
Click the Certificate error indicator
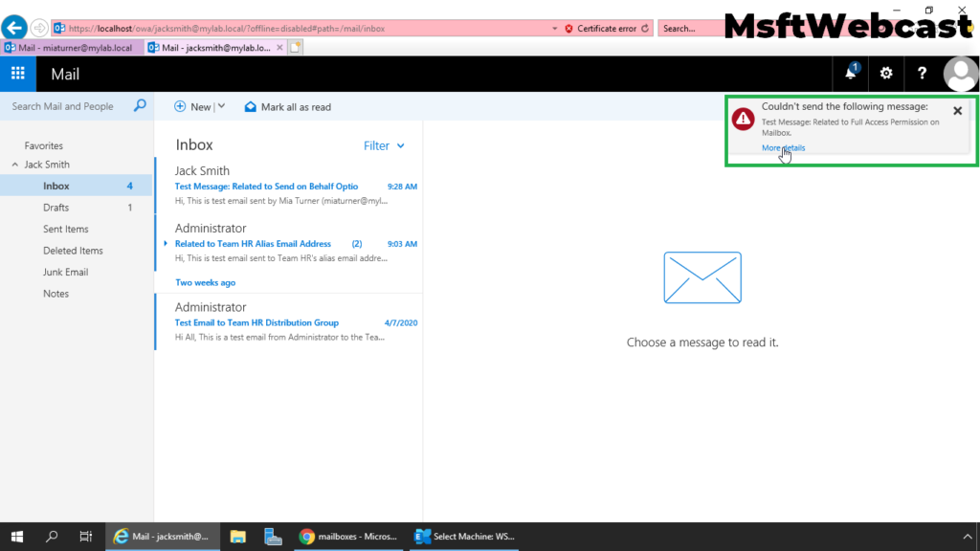pos(601,28)
